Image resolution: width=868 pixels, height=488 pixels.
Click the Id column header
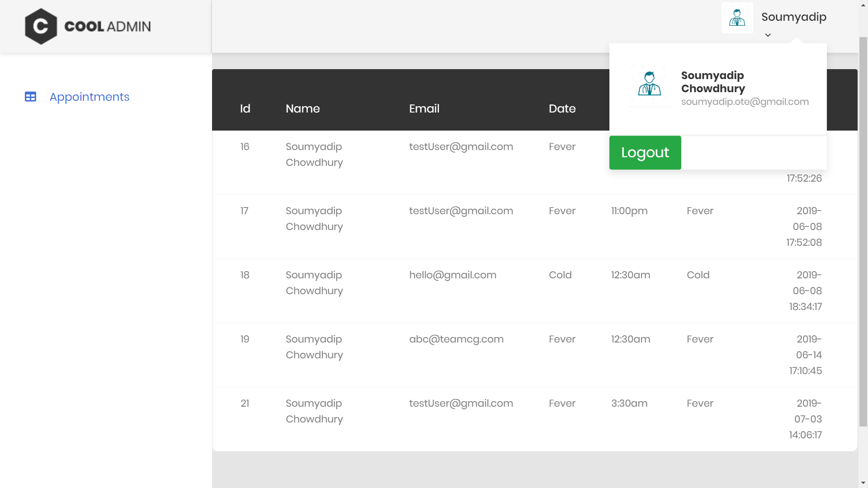click(x=245, y=108)
